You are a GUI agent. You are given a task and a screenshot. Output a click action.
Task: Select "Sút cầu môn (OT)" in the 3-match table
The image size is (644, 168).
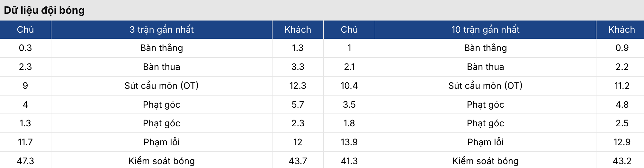click(162, 86)
